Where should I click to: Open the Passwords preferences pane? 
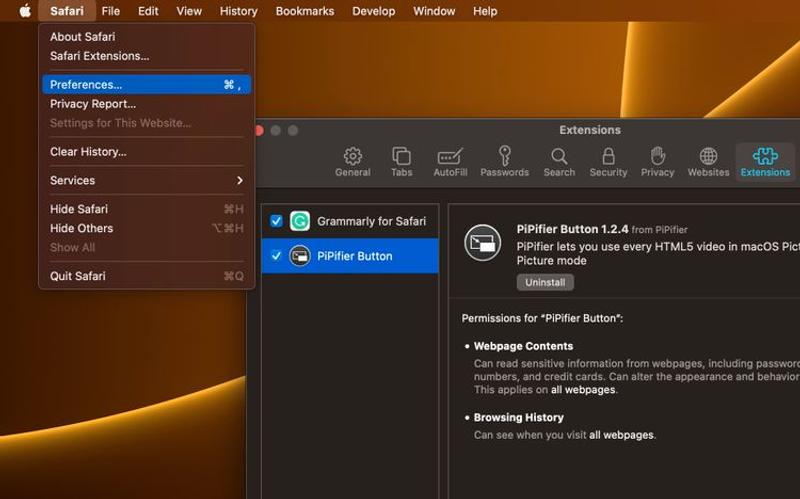point(504,162)
